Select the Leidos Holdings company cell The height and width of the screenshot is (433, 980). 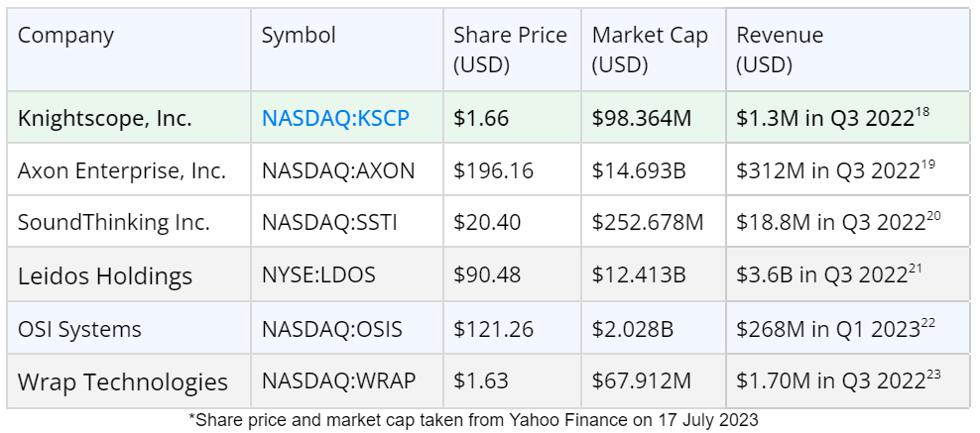coord(104,275)
